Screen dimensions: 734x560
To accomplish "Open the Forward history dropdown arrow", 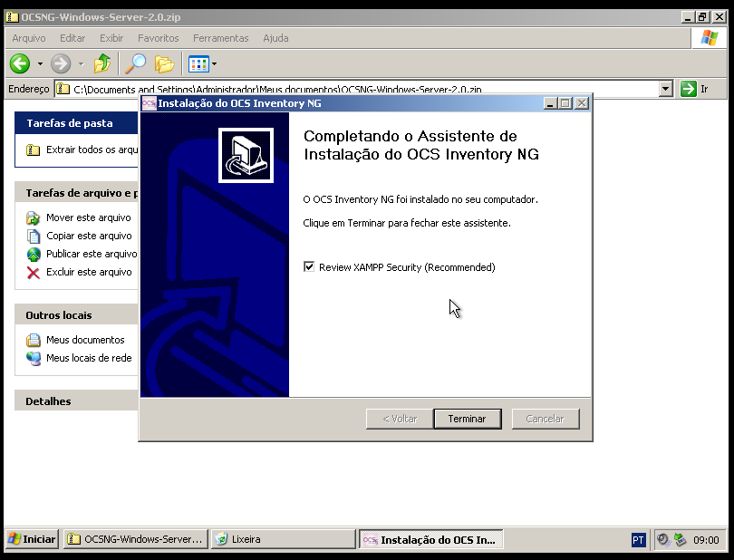I will [81, 64].
